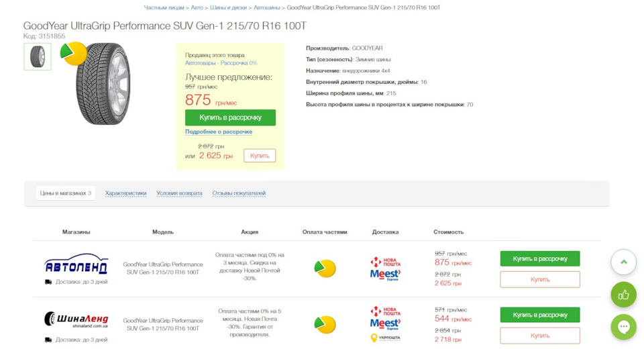Image resolution: width=644 pixels, height=349 pixels.
Task: Click the Доставка column header
Action: [x=385, y=232]
